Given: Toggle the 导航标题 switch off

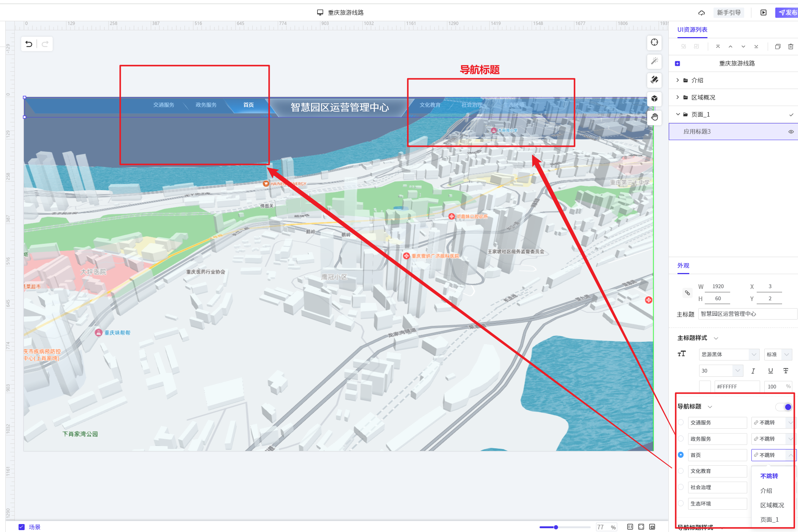Looking at the screenshot, I should [x=783, y=407].
